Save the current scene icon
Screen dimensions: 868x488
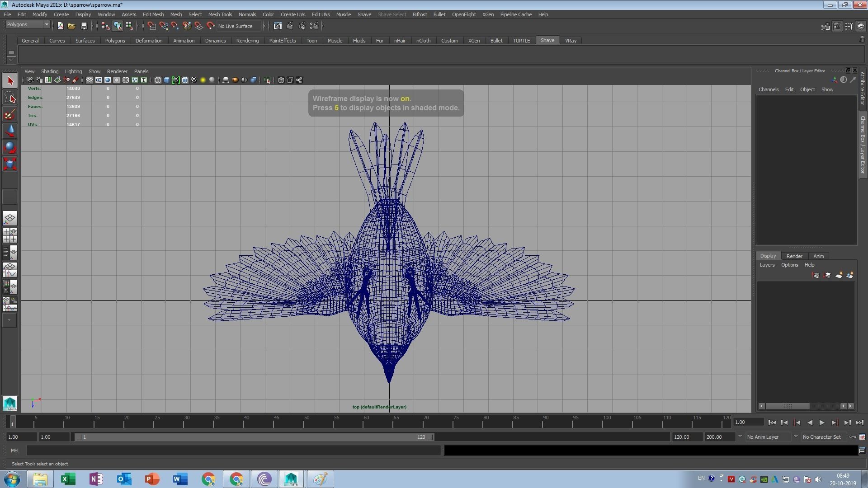coord(84,26)
